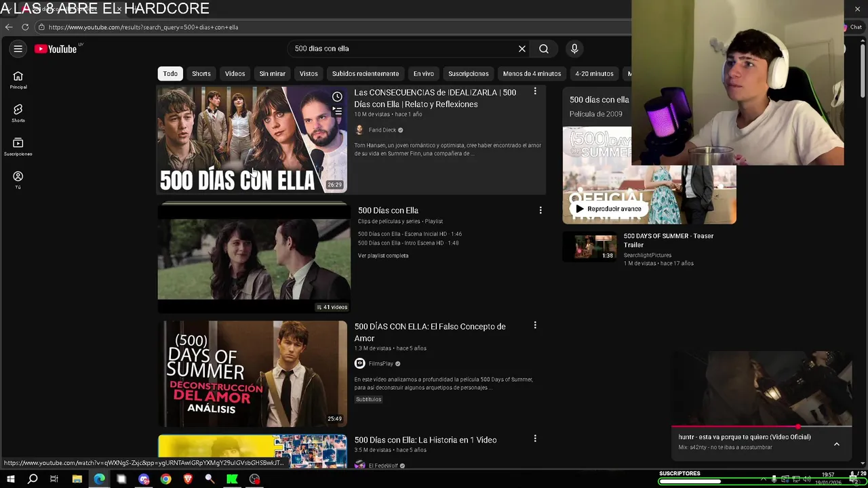Open options for La Historia en 1 Video
This screenshot has width=868, height=488.
tap(535, 439)
